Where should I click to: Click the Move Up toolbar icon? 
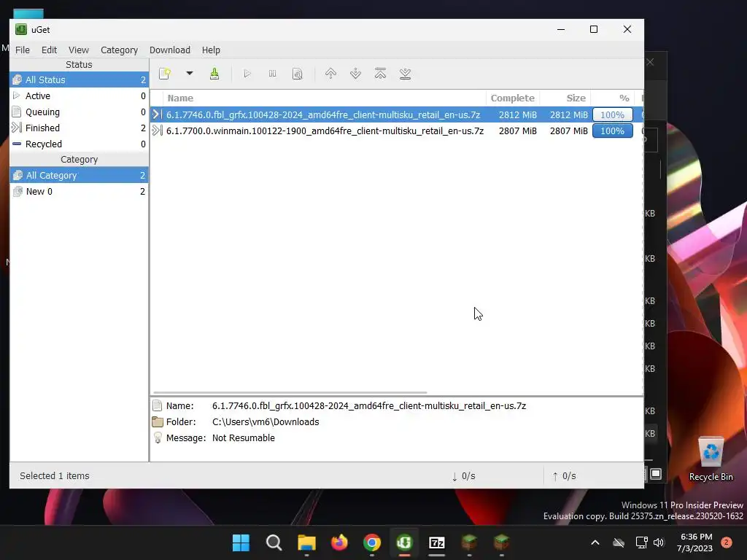tap(330, 74)
